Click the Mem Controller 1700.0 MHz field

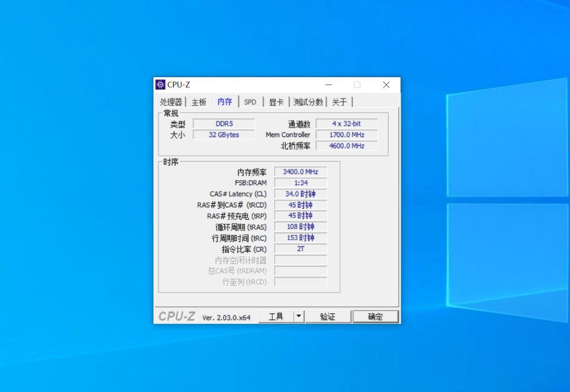click(x=347, y=135)
